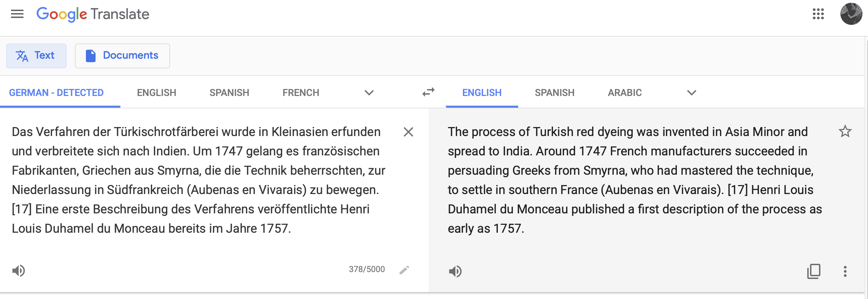
Task: Clear the German source text
Action: (x=408, y=132)
